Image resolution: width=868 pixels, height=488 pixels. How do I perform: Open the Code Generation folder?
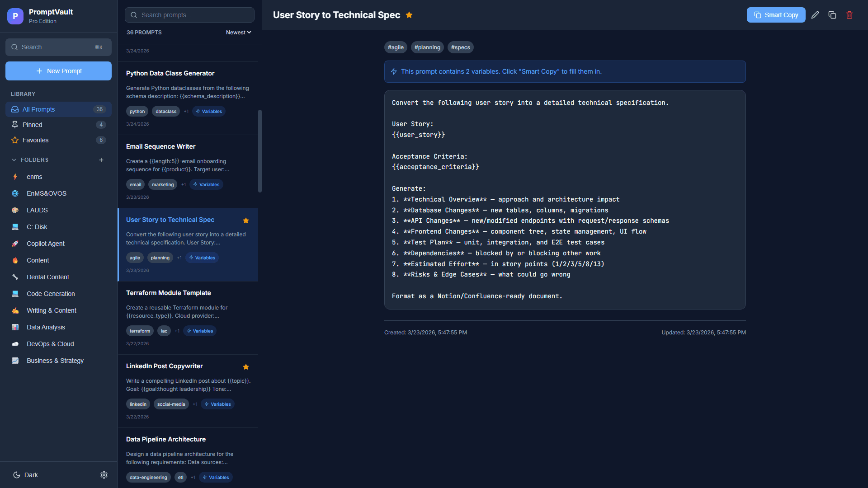(x=51, y=294)
